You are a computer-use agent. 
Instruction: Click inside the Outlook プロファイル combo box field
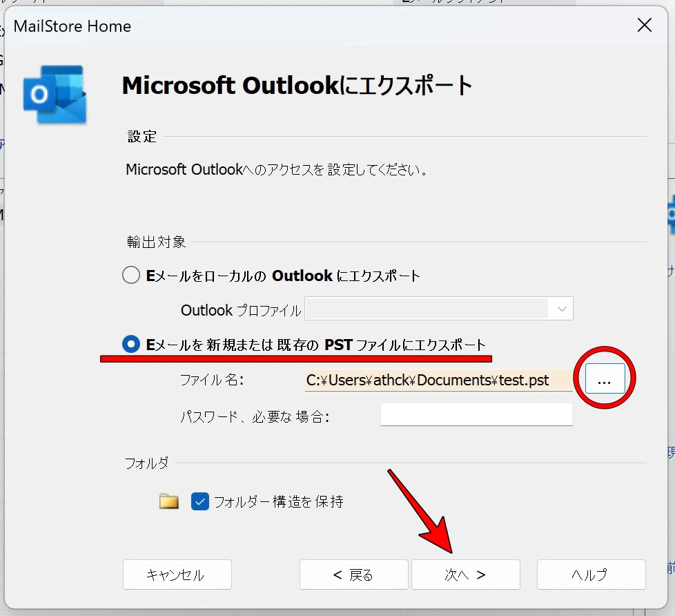point(428,309)
